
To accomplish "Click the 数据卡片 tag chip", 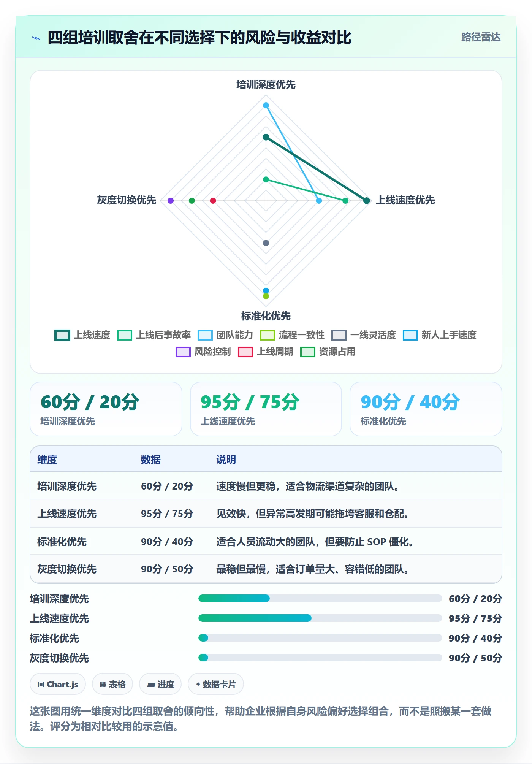I will 216,684.
